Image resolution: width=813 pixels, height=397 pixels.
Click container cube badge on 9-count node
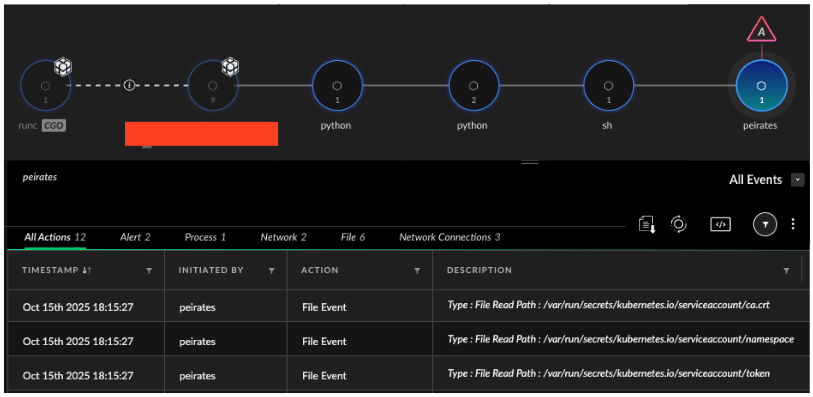coord(230,66)
